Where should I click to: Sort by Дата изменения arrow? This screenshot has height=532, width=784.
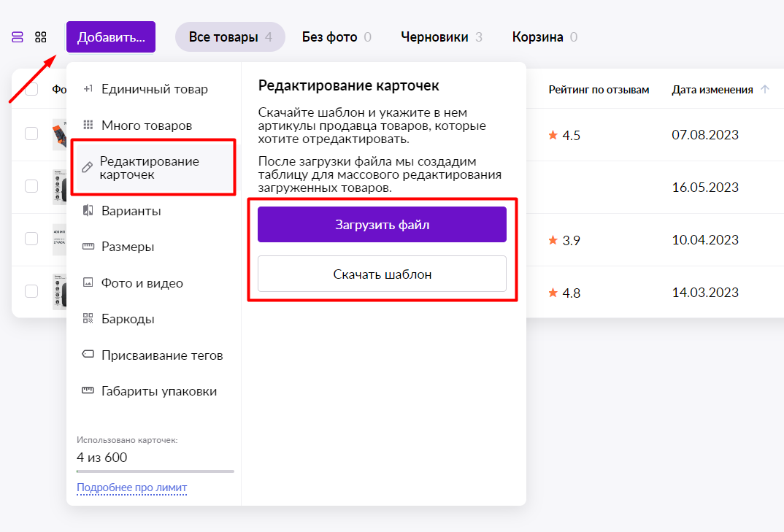(764, 90)
